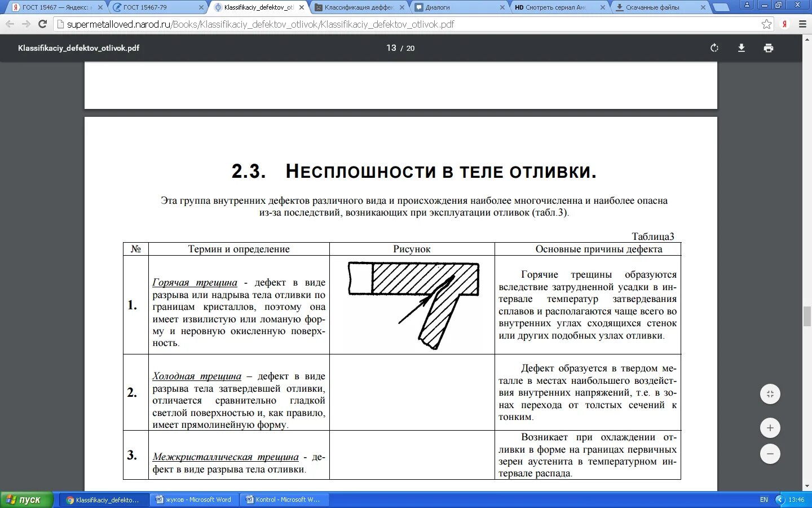Click the term Холодная трещина
The width and height of the screenshot is (812, 508).
tap(197, 376)
